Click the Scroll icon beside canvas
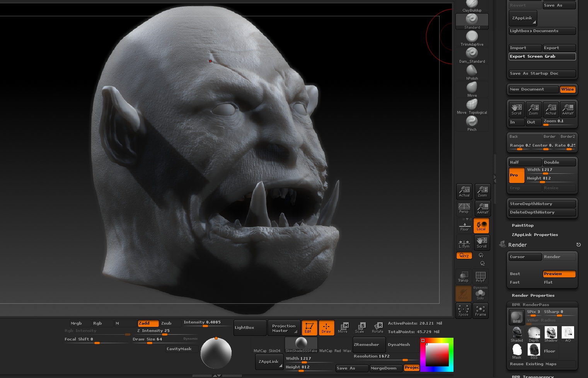This screenshot has height=378, width=588. 482,243
